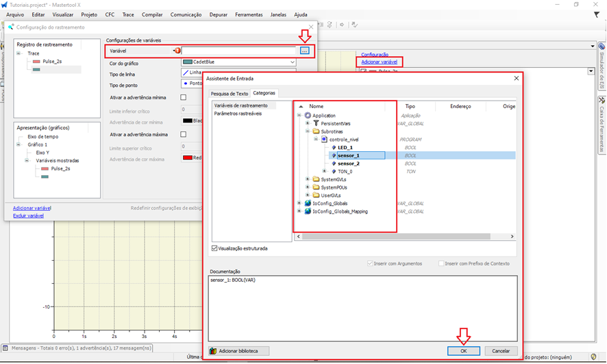The height and width of the screenshot is (364, 607).
Task: Enable Ativar a advertência mínima checkbox
Action: tap(183, 98)
